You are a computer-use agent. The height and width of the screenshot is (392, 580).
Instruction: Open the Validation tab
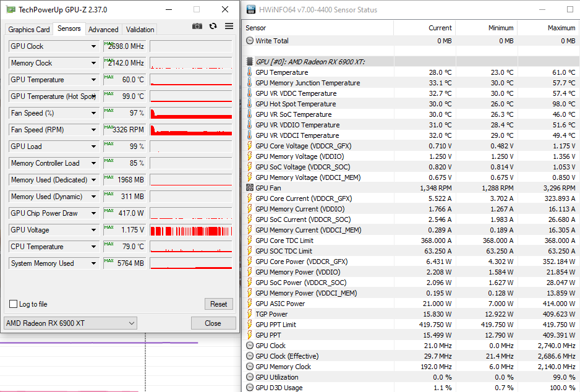tap(140, 30)
